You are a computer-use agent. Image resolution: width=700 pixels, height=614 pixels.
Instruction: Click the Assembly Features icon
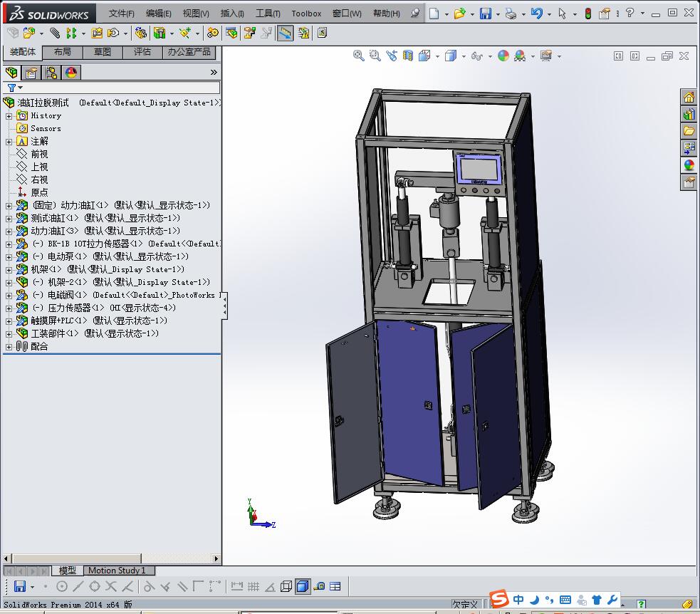pos(160,33)
